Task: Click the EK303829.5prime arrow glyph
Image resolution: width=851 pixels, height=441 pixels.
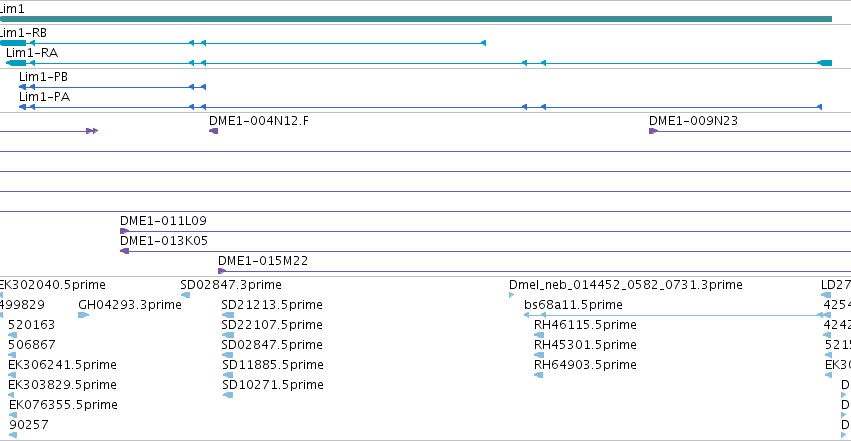Action: (x=11, y=395)
